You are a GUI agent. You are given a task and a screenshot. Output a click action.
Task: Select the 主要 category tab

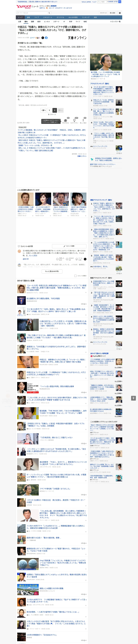(20, 21)
